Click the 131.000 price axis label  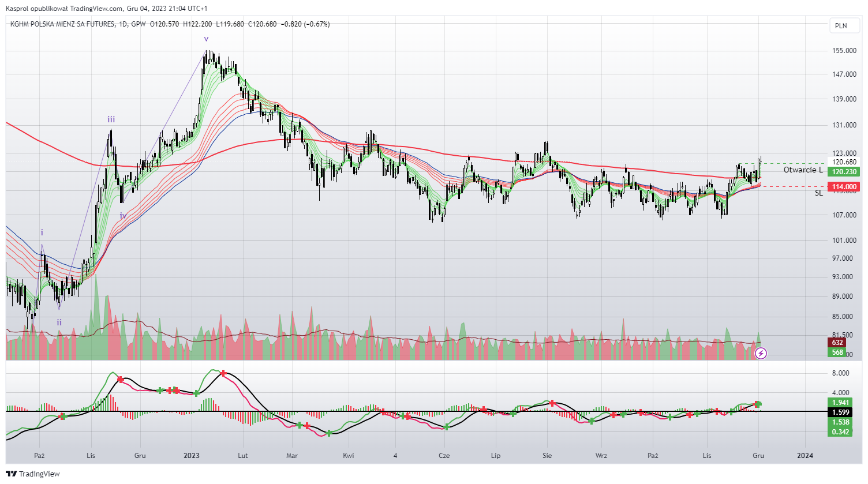845,125
